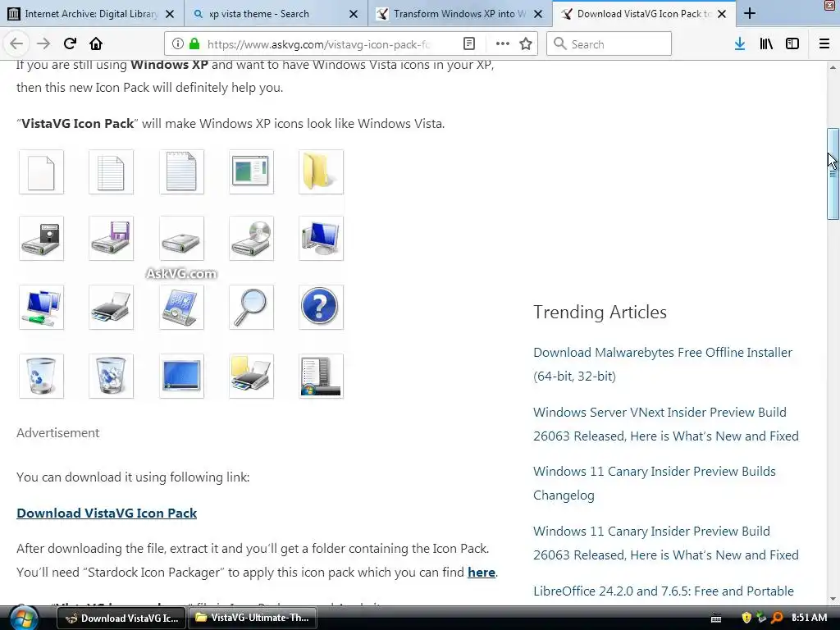Click the network computers icon image
840x630 pixels.
[41, 307]
